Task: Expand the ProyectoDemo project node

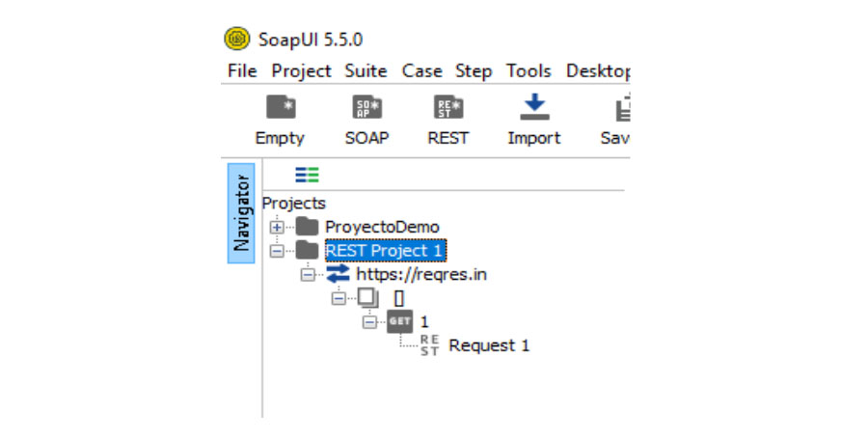Action: pyautogui.click(x=277, y=228)
